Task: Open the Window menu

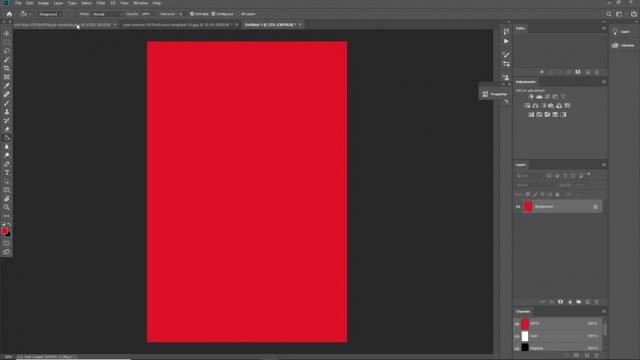Action: tap(140, 3)
